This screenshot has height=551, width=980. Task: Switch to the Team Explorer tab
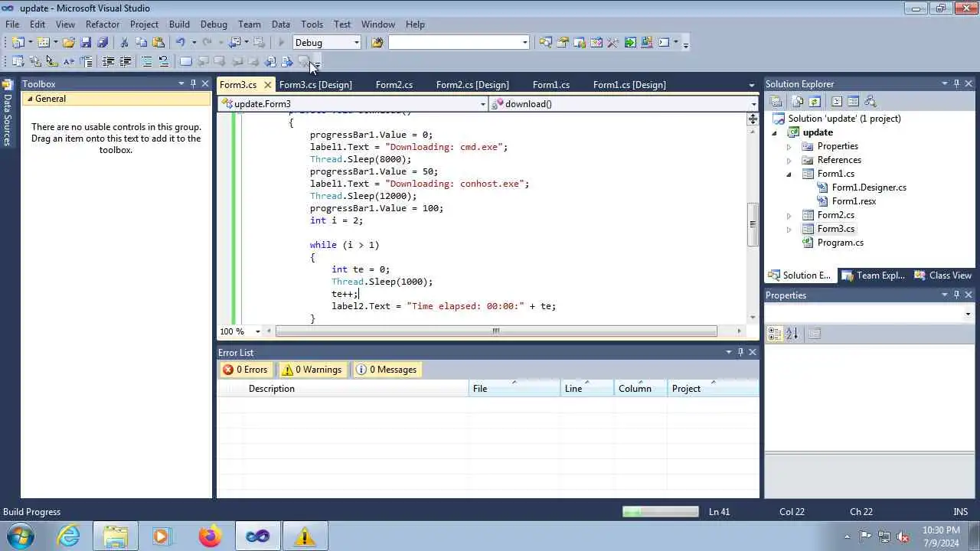coord(873,275)
